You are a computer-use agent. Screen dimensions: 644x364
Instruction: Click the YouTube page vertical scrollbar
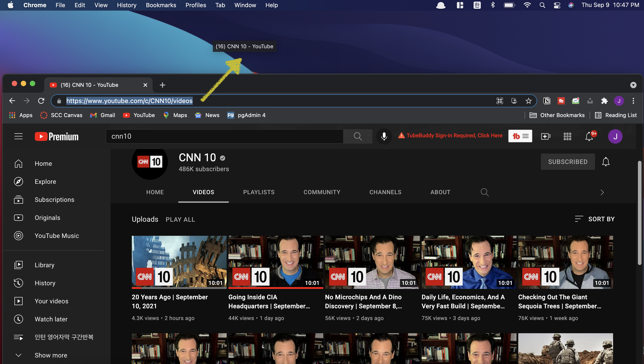click(639, 212)
